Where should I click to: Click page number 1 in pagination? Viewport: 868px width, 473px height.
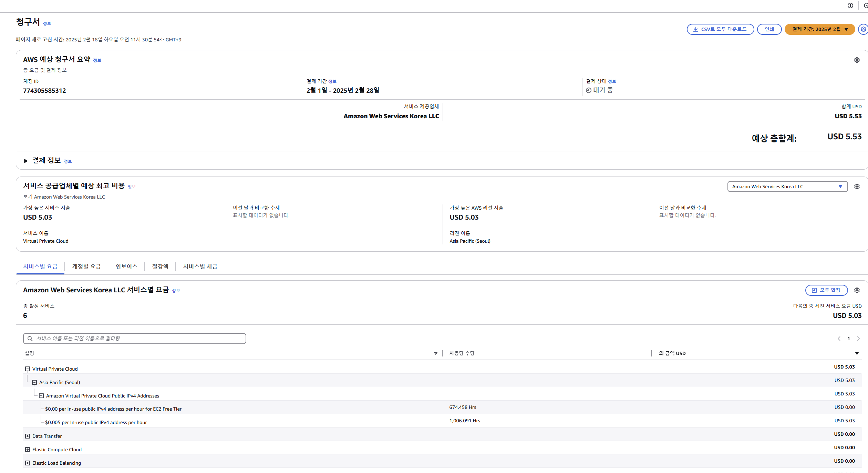click(849, 339)
